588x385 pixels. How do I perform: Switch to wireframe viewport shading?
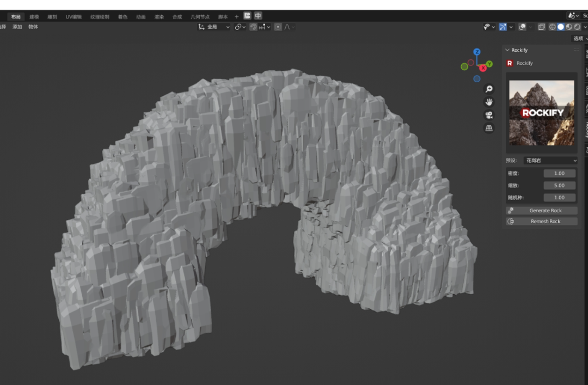553,27
